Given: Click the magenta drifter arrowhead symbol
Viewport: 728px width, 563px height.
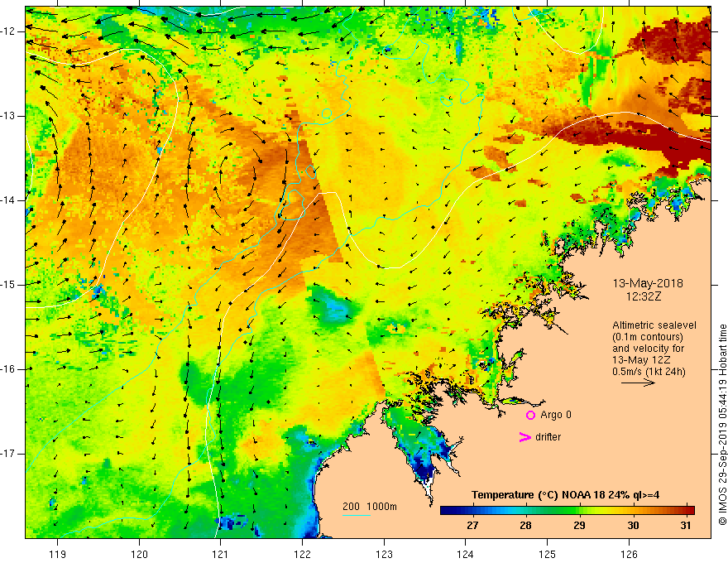Looking at the screenshot, I should pyautogui.click(x=524, y=437).
